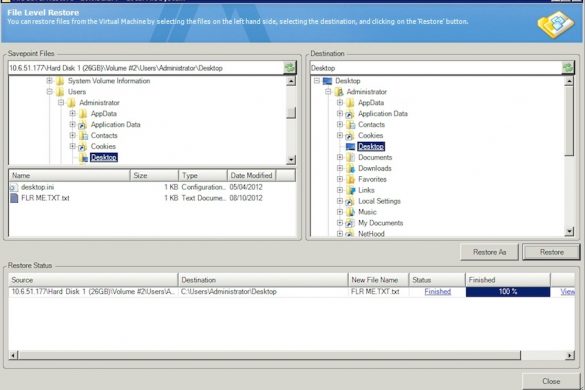This screenshot has width=585, height=390.
Task: Click the Savepoint Files path field
Action: [x=146, y=68]
